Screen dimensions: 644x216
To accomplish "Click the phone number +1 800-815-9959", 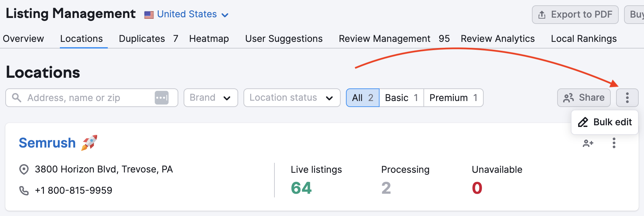I will pos(74,190).
